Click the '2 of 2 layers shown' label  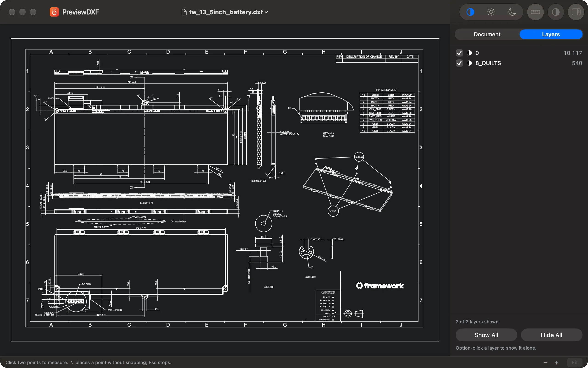(477, 322)
